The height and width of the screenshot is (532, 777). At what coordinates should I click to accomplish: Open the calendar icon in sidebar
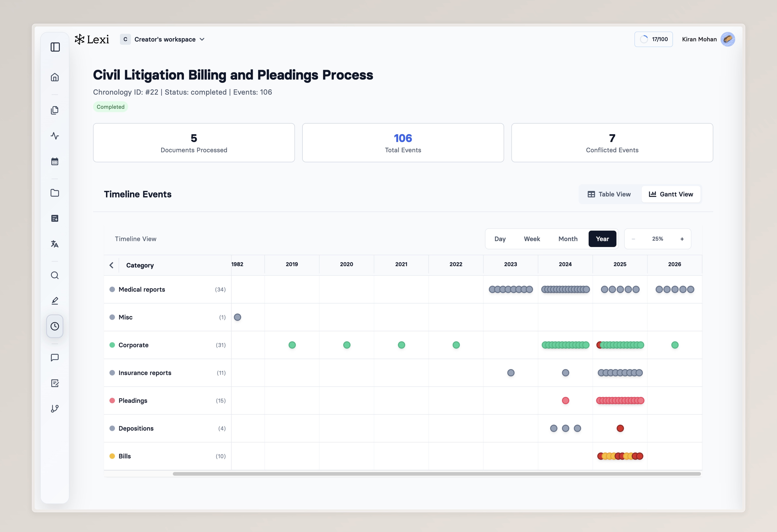click(55, 161)
